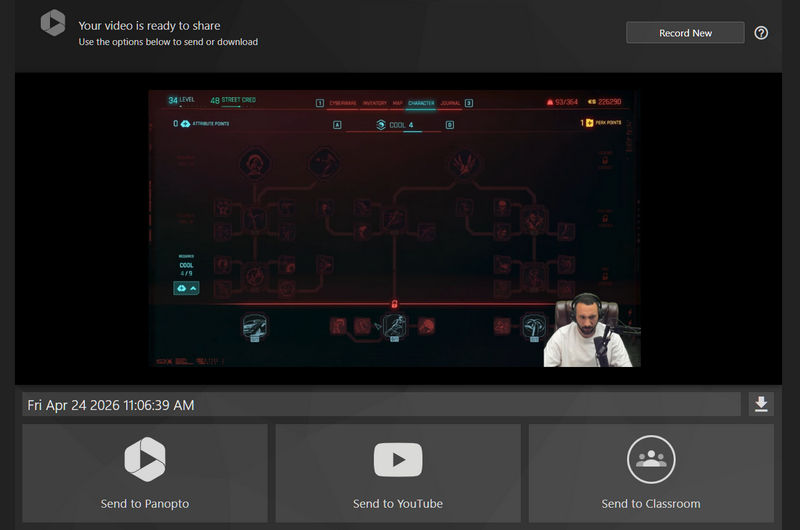Screen dimensions: 800x530
Task: Click the webcam overlay of the streamer
Action: point(588,332)
